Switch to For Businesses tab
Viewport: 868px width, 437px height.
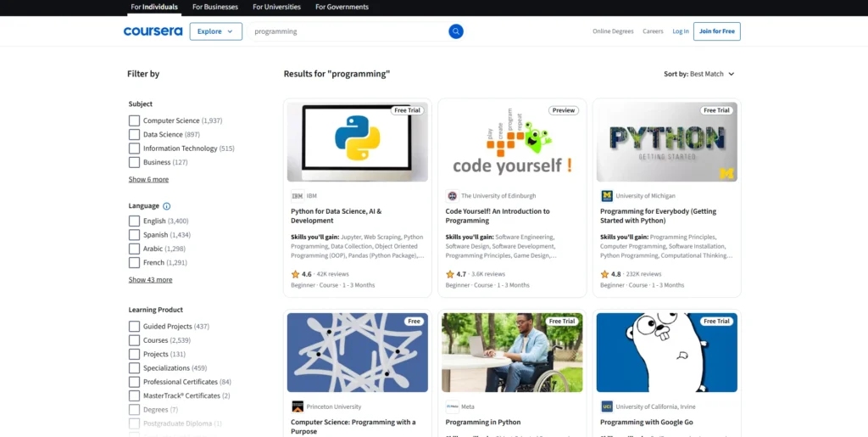[215, 7]
